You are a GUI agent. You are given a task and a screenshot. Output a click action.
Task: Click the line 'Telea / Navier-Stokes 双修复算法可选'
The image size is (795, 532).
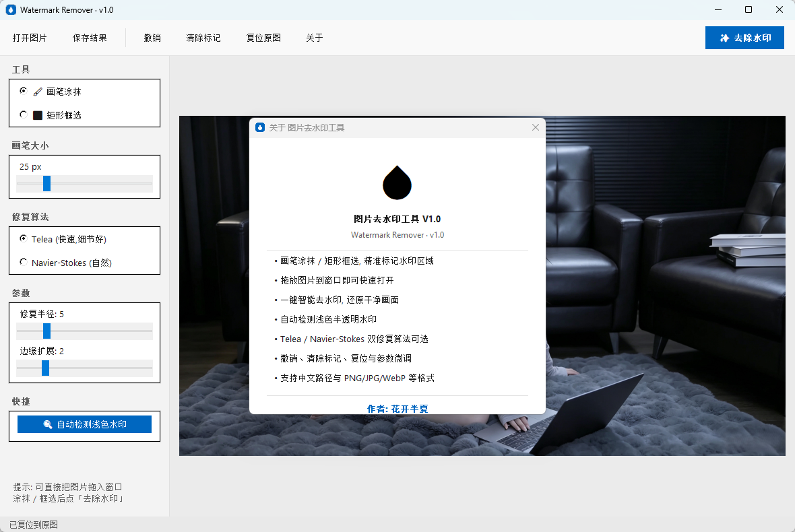click(354, 339)
